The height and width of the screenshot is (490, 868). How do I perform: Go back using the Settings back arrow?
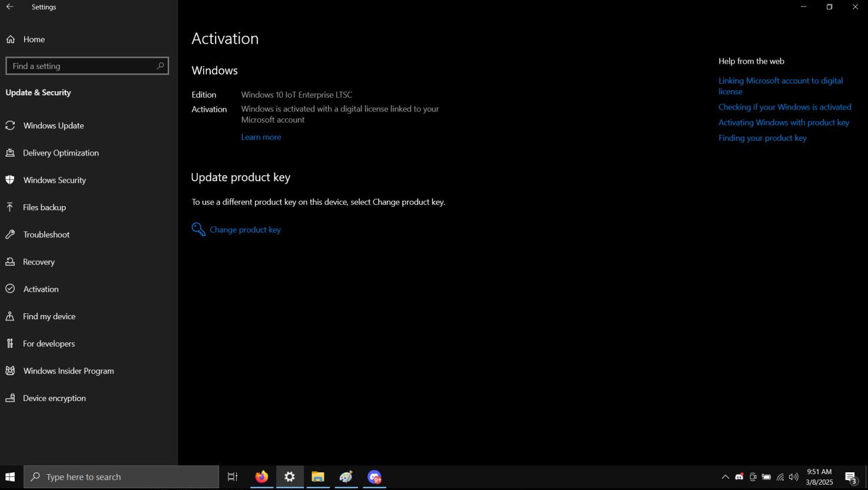(10, 7)
